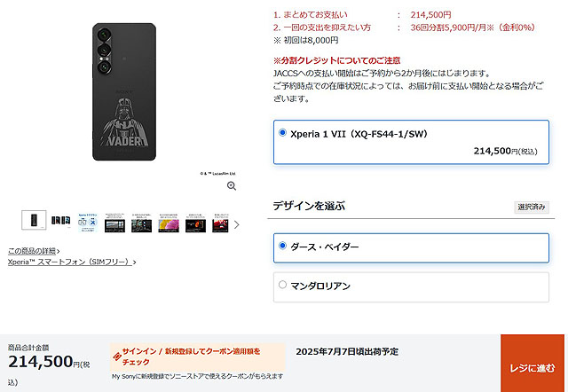Choose the マンダロリアン design option
Screen dimensions: 568x392
click(x=411, y=287)
